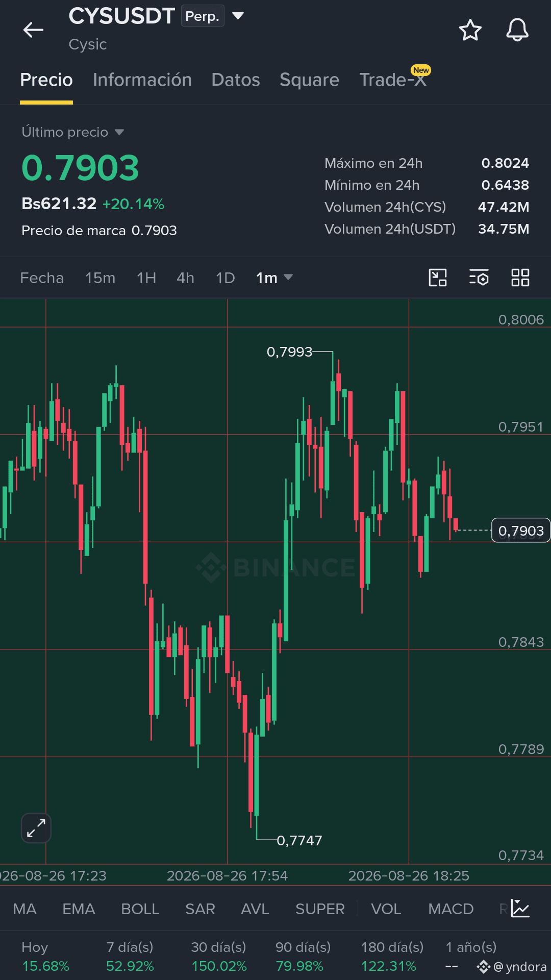Open the Trade-X tab
551x980 pixels.
click(x=393, y=80)
